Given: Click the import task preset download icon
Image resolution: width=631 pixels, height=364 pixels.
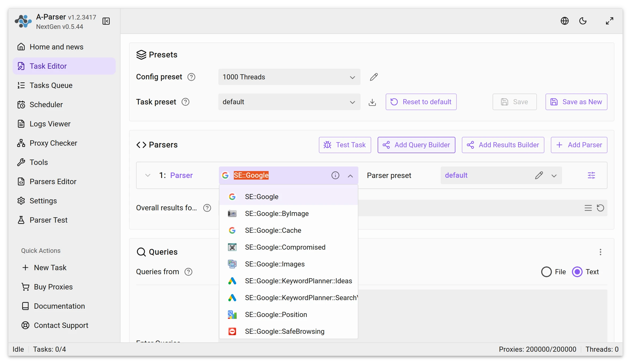Looking at the screenshot, I should (372, 102).
